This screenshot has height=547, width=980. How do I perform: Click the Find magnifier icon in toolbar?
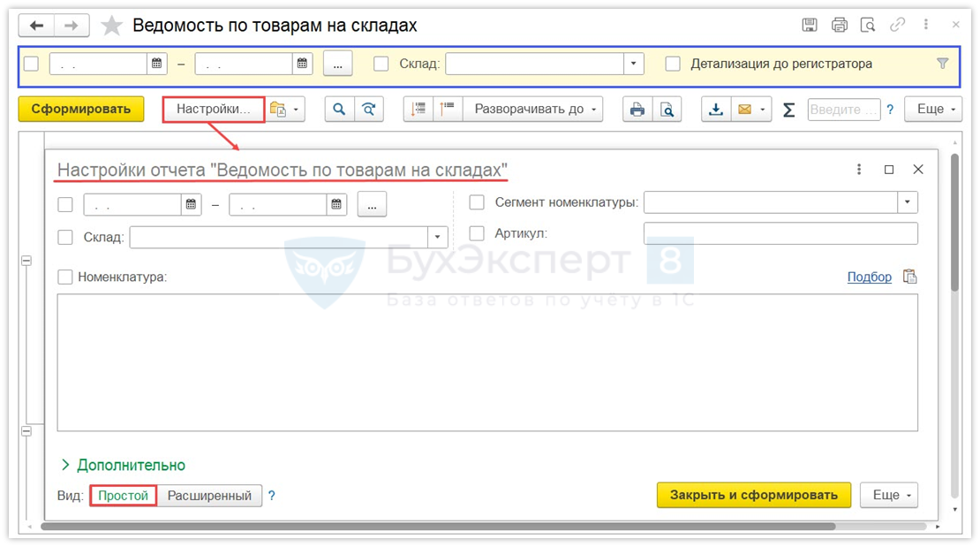pos(339,109)
